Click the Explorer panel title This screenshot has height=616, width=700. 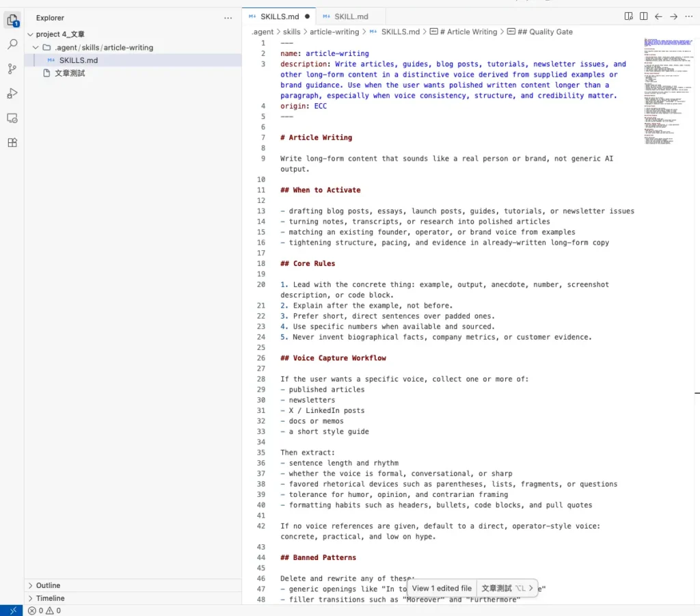[50, 18]
